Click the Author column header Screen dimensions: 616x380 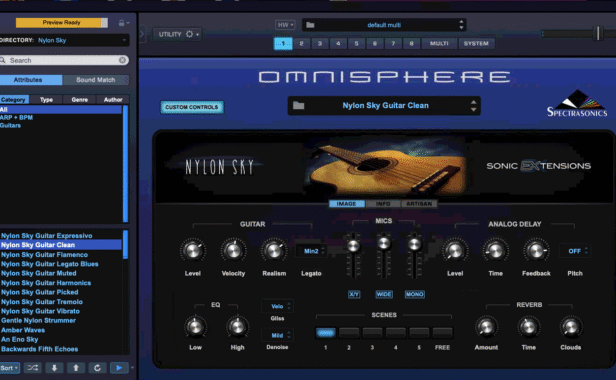point(113,99)
